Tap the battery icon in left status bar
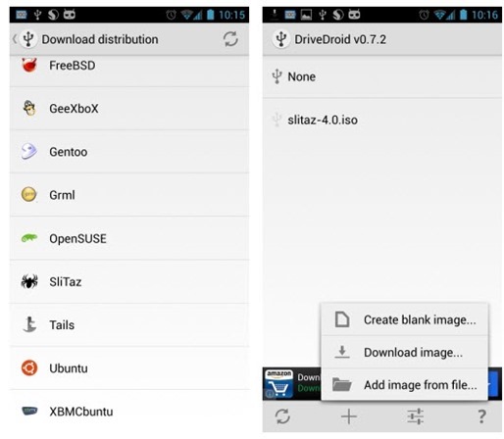This screenshot has height=439, width=504. [211, 15]
